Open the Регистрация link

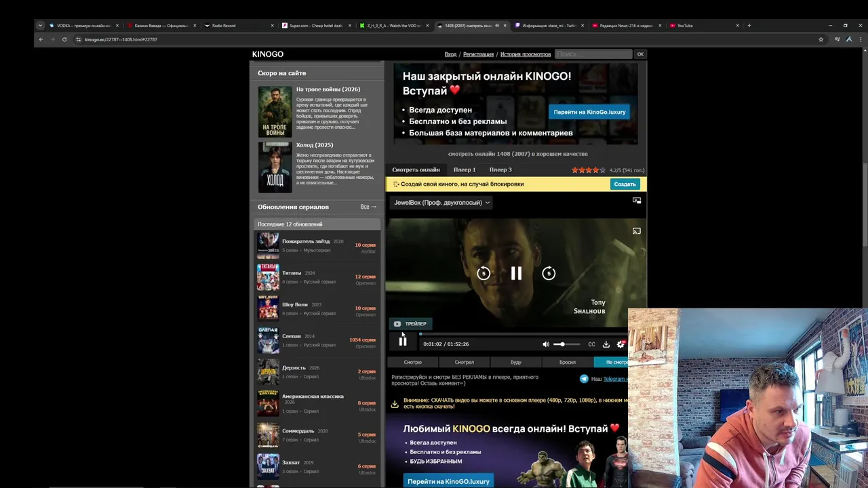pos(478,54)
